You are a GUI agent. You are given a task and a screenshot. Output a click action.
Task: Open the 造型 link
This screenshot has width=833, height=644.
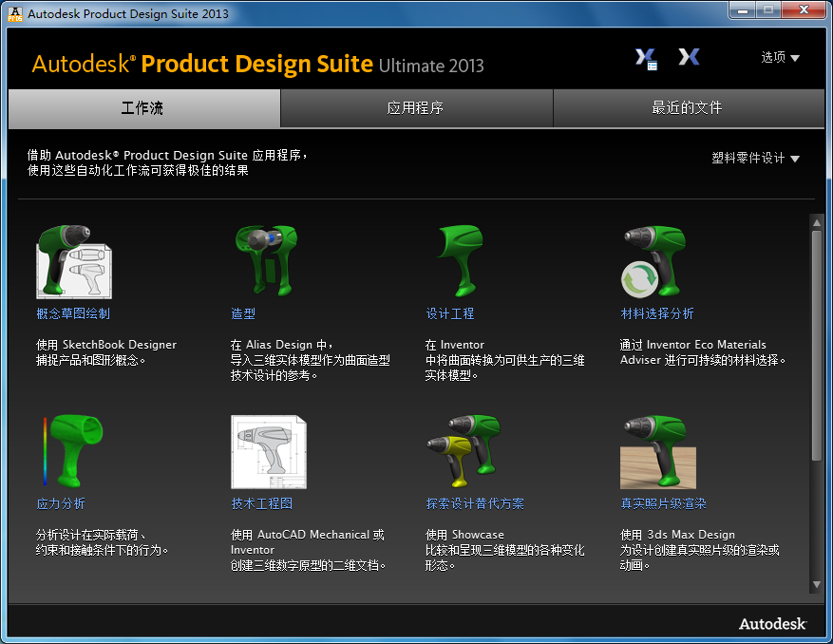click(x=243, y=313)
